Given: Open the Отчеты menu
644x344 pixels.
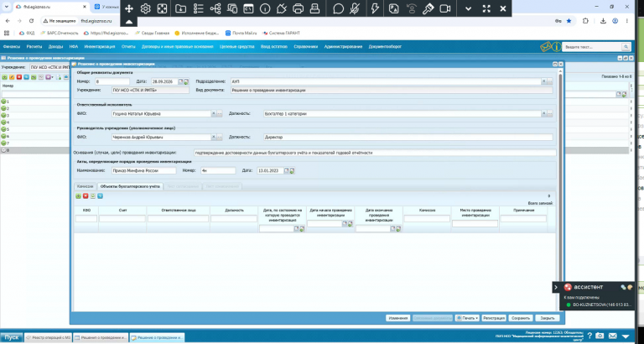Looking at the screenshot, I should tap(128, 47).
